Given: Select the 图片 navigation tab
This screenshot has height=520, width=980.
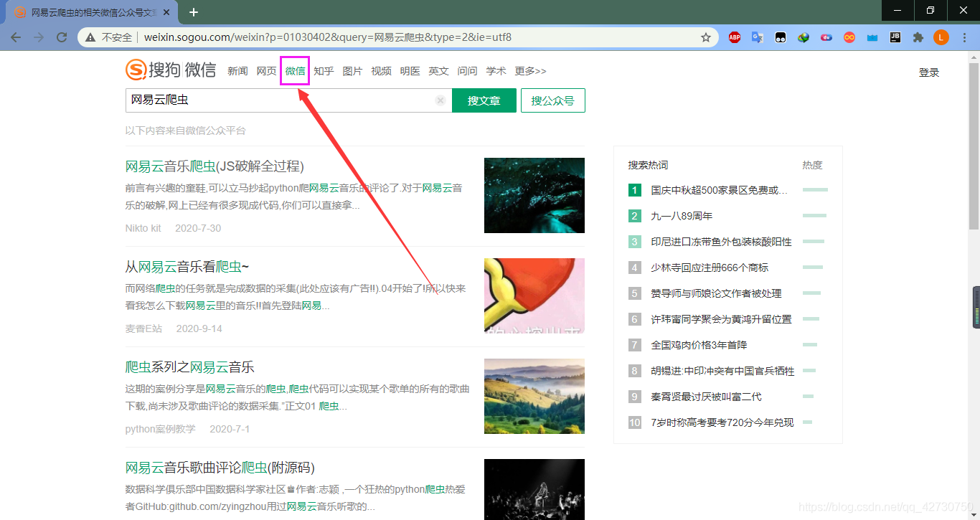Looking at the screenshot, I should pyautogui.click(x=352, y=71).
